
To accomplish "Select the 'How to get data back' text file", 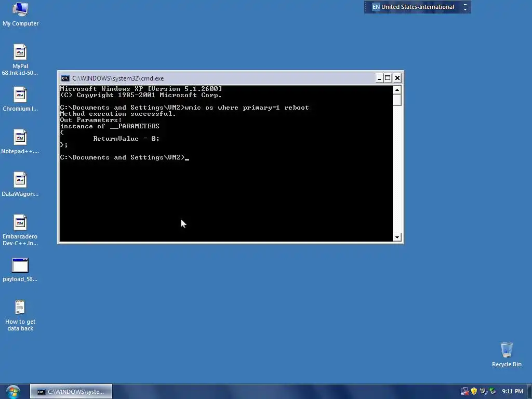I will point(20,315).
